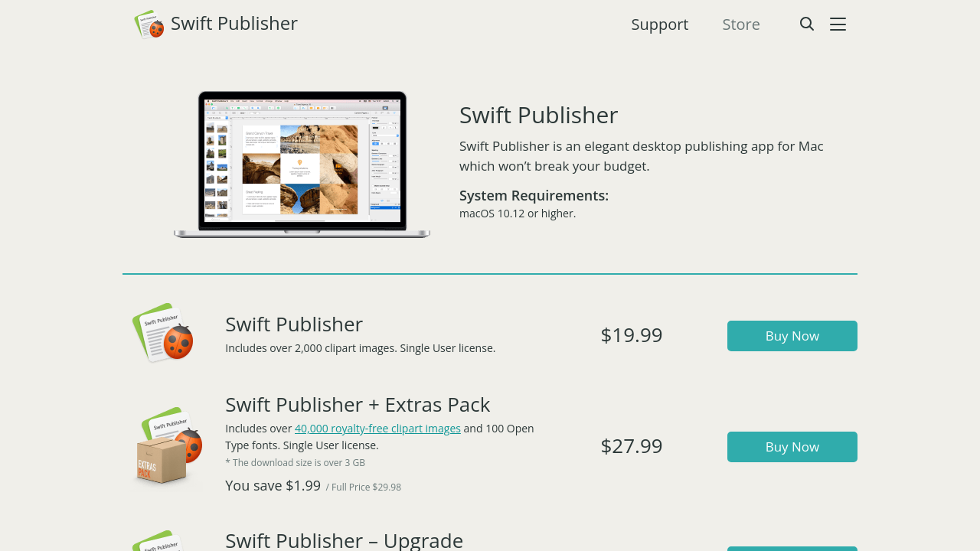Click the Swift Publisher title in the header
980x551 pixels.
(x=234, y=22)
